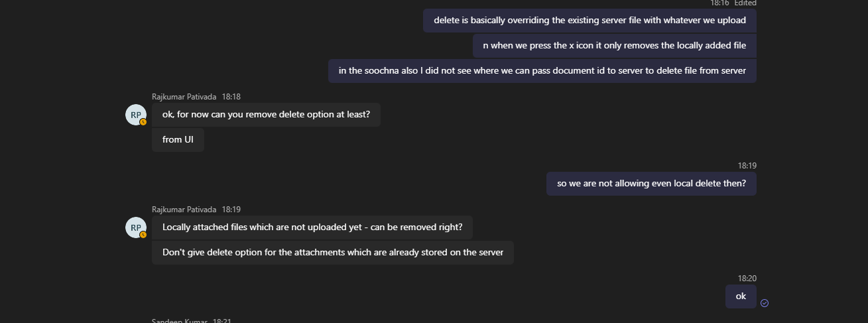Click Rajkumar Pativada's avatar beside the 18:18 message

(136, 115)
